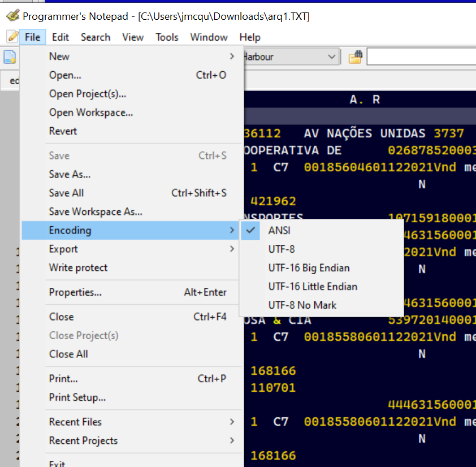Viewport: 476px width, 467px height.
Task: Click the pencil document icon beside File
Action: click(x=12, y=37)
